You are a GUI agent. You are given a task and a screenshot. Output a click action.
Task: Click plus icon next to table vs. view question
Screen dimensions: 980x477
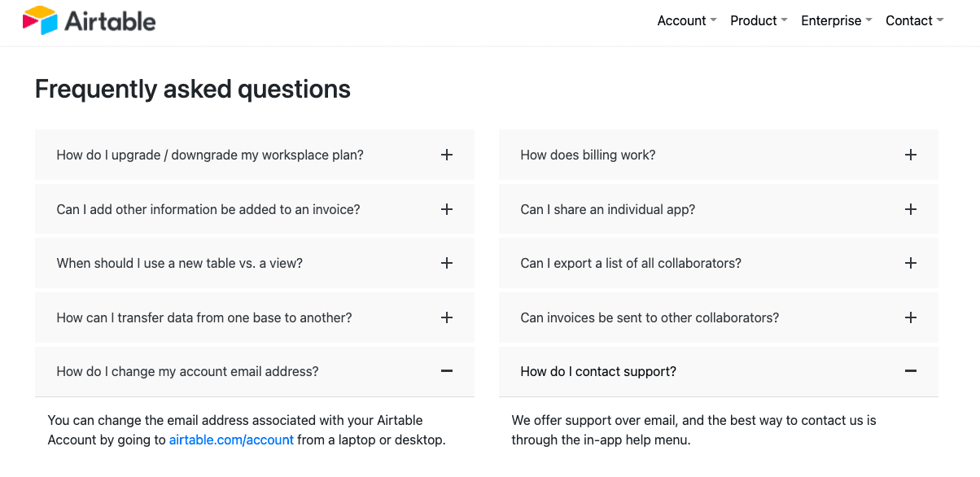(x=447, y=263)
